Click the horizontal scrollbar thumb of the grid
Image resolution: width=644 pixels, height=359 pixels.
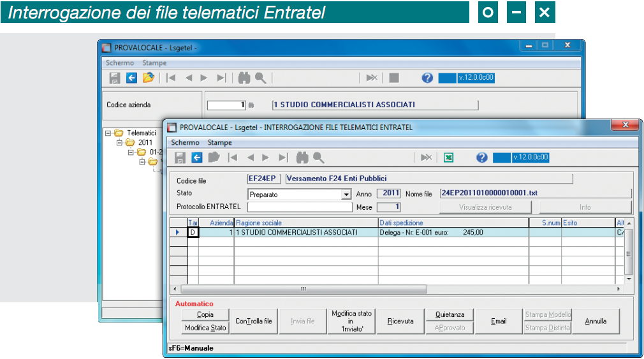(304, 289)
